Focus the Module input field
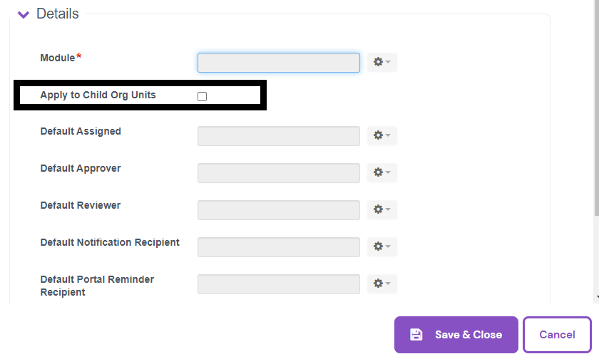 pos(278,63)
